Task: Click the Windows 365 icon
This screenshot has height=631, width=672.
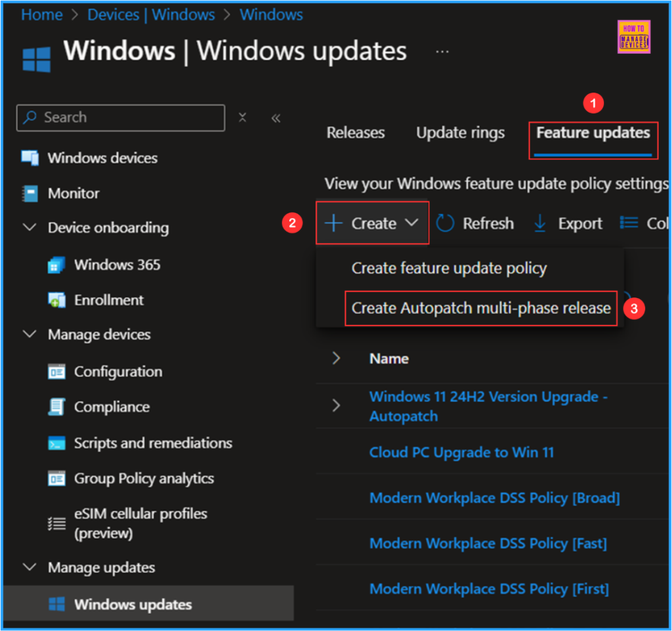Action: click(x=56, y=265)
